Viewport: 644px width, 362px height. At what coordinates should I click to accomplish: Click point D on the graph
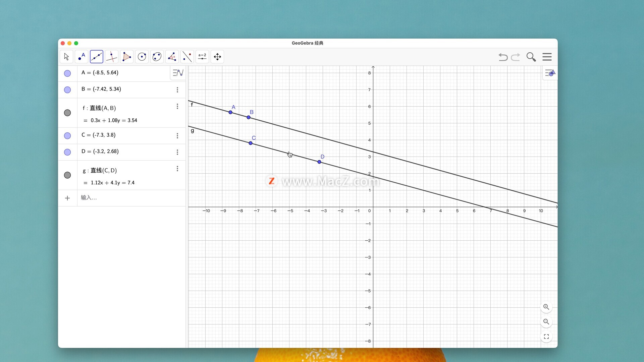point(319,162)
